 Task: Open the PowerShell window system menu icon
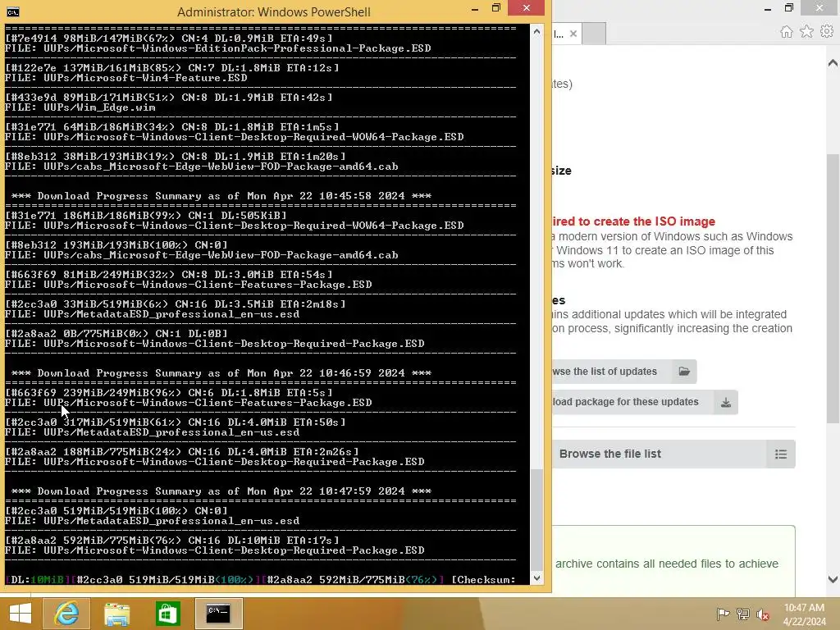[x=13, y=11]
